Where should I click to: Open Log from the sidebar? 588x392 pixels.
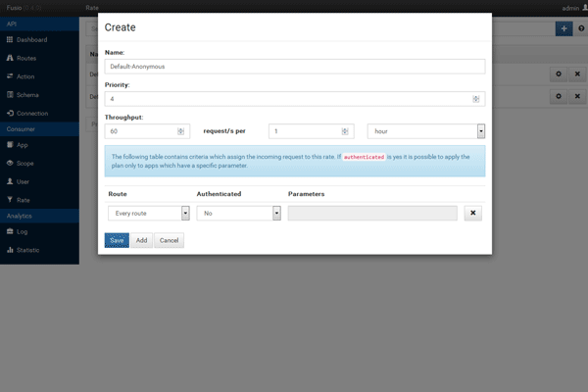click(22, 232)
